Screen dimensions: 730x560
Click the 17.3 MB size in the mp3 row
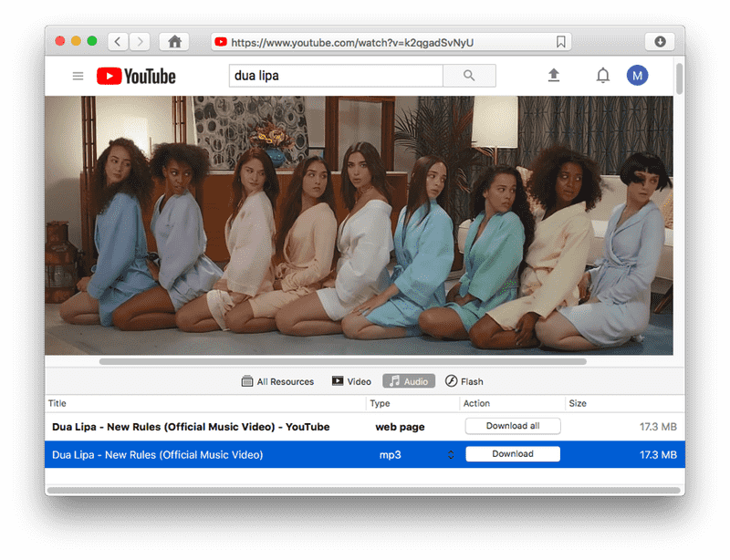pyautogui.click(x=658, y=455)
